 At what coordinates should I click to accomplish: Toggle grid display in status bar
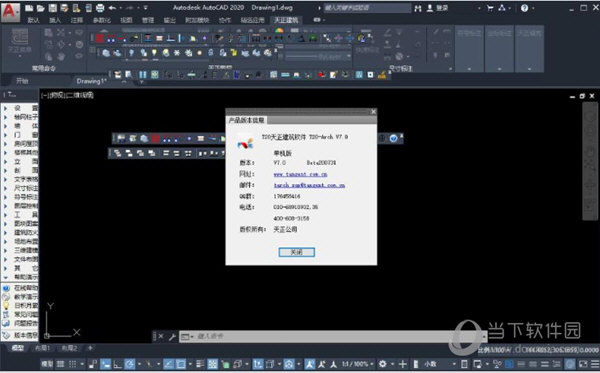[x=60, y=364]
